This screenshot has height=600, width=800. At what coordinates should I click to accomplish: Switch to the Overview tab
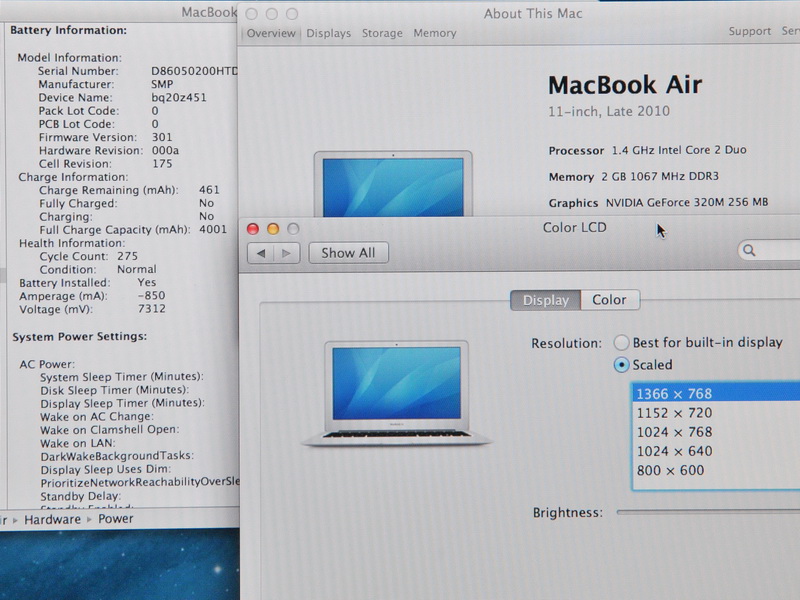point(271,34)
